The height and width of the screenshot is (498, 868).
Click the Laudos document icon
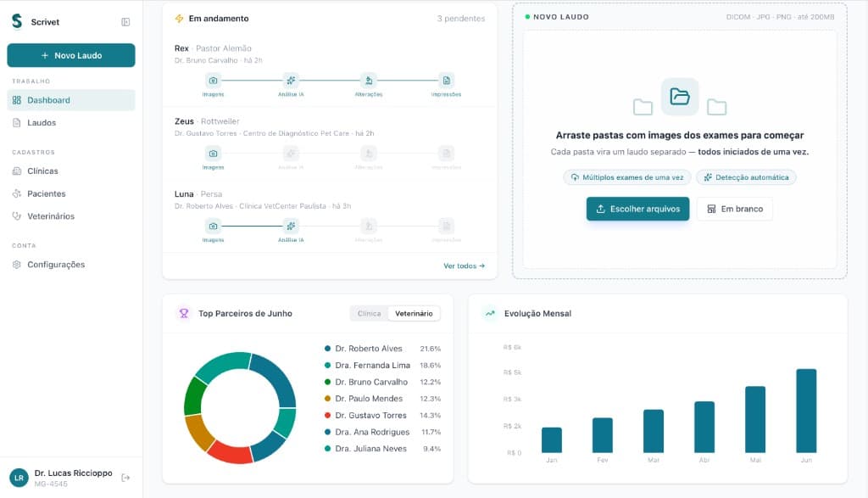[17, 123]
